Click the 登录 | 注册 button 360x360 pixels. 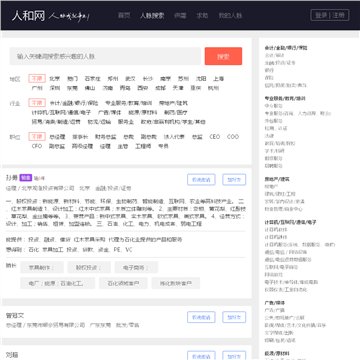coord(330,15)
